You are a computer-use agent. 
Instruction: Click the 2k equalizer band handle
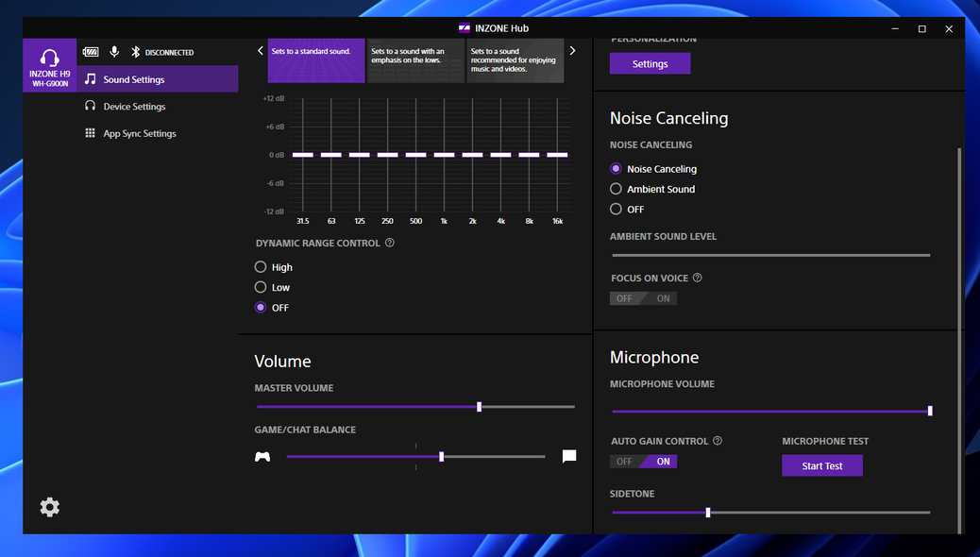click(x=472, y=155)
